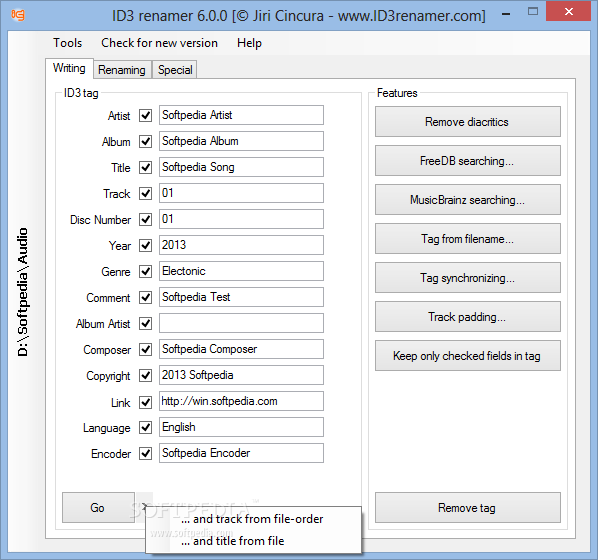Toggle the Track checkbox

point(145,193)
